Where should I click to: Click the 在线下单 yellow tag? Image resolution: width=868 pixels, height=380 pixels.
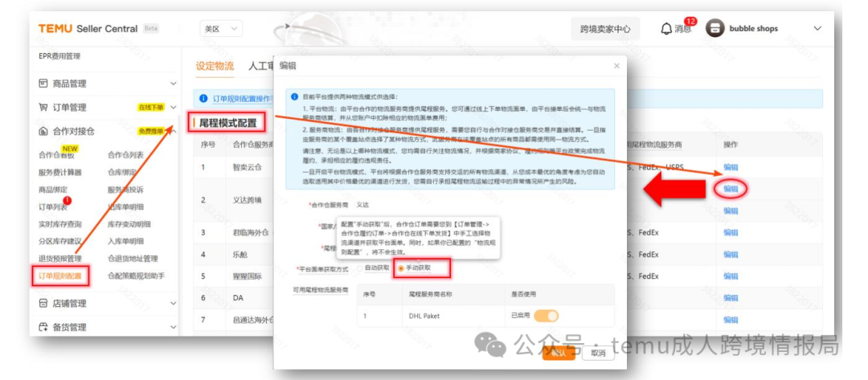(x=151, y=108)
